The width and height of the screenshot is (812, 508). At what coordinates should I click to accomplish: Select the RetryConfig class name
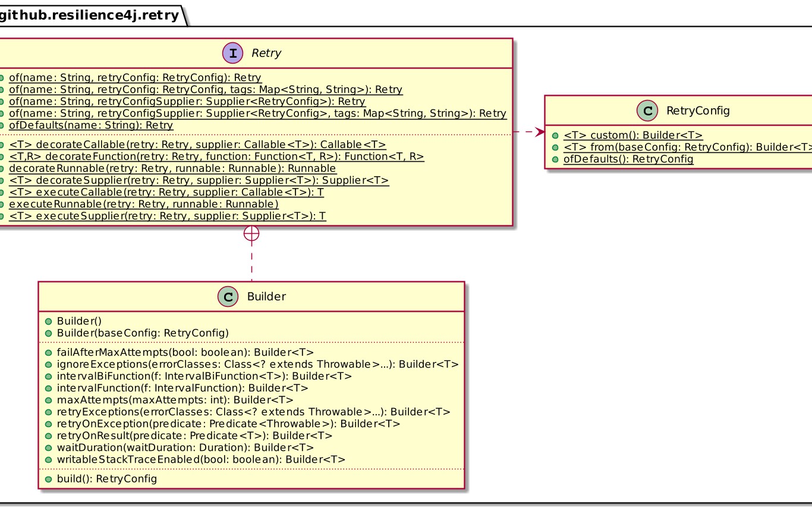(698, 110)
